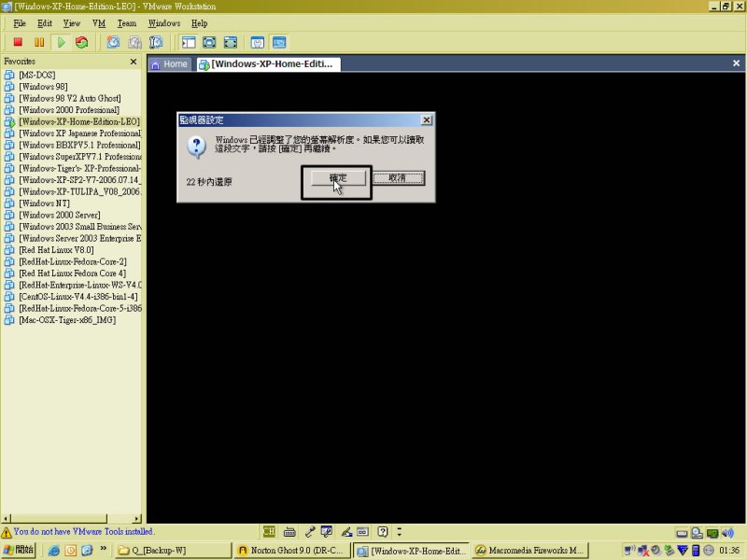Click the sound device status icon
The height and width of the screenshot is (560, 747).
pyautogui.click(x=727, y=532)
